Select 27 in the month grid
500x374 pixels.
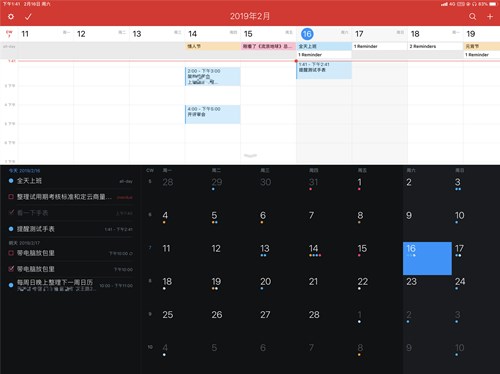pos(265,315)
